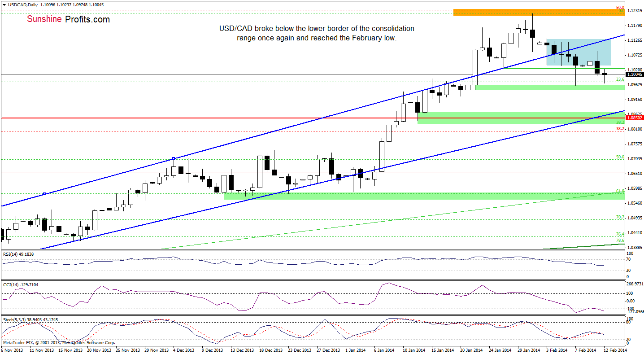Click the 1.05985 price axis value
Image resolution: width=644 pixels, height=354 pixels.
click(635, 188)
